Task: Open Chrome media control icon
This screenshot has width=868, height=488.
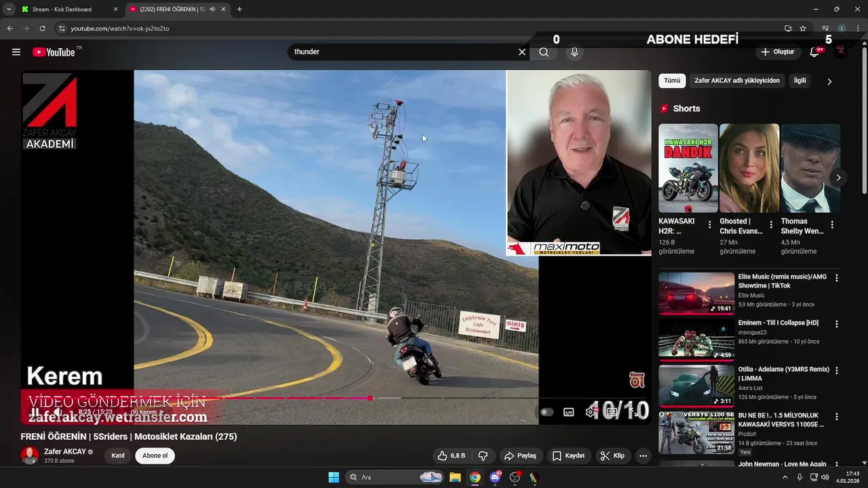Action: (x=825, y=28)
